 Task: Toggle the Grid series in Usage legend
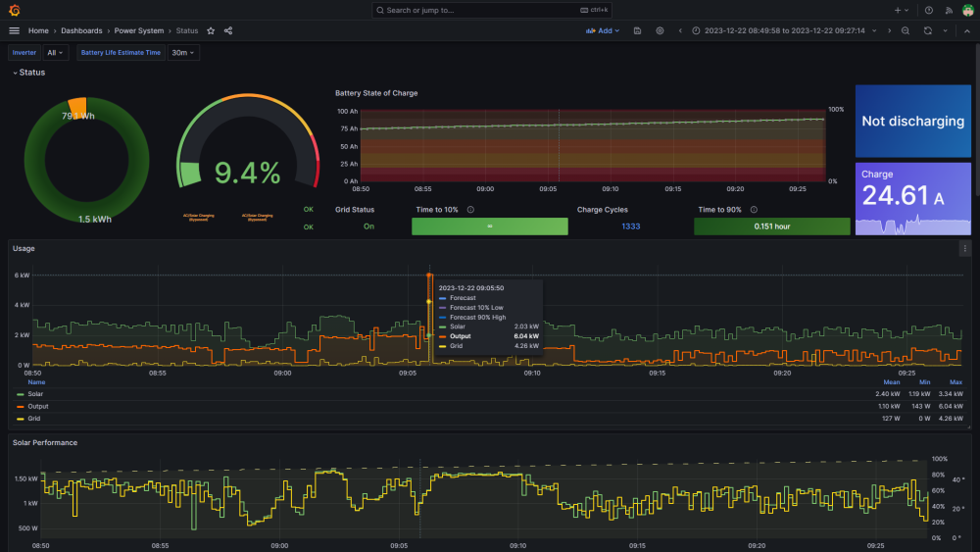point(33,419)
